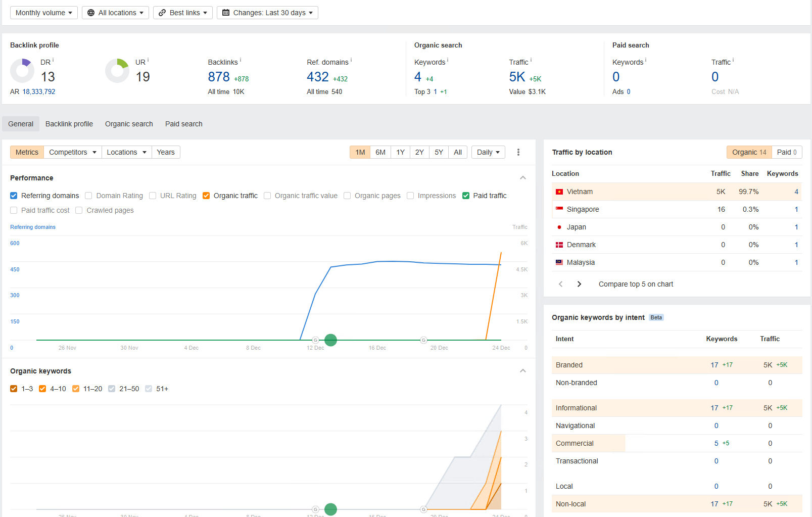Screen dimensions: 812x517
Task: Click the three-dot chart options icon
Action: tap(518, 152)
